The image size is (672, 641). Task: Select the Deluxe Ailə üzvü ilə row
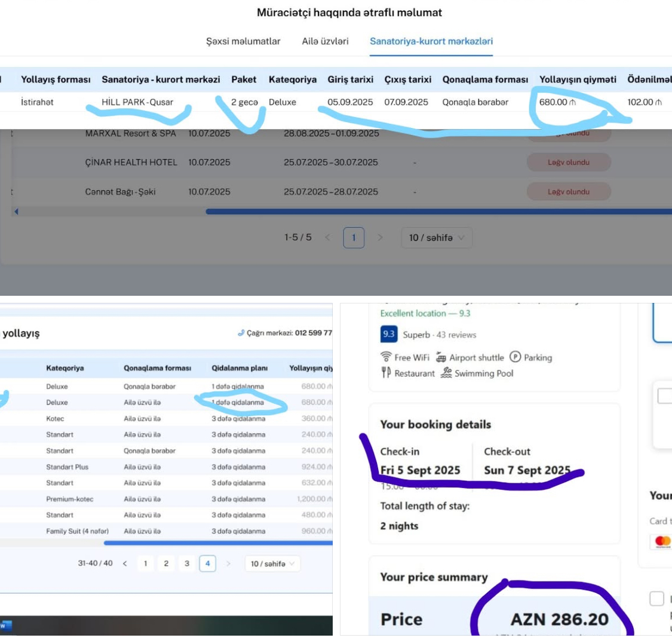[x=166, y=402]
